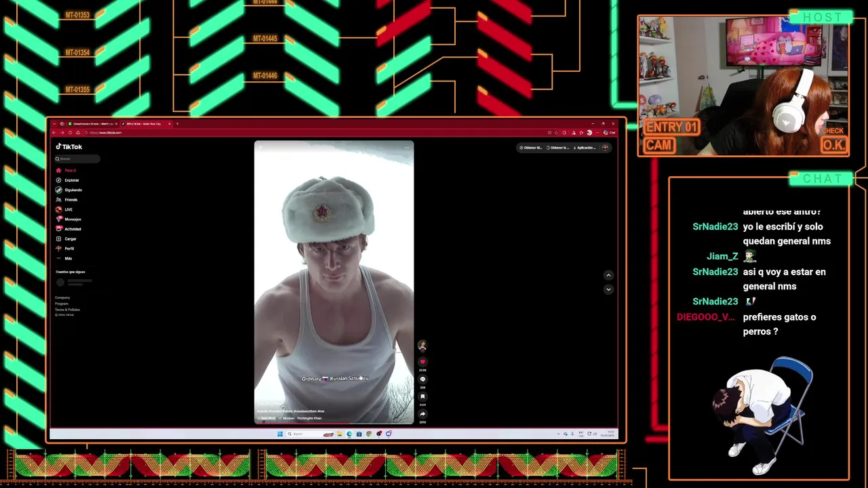Click the Aplicación download button

pyautogui.click(x=585, y=148)
